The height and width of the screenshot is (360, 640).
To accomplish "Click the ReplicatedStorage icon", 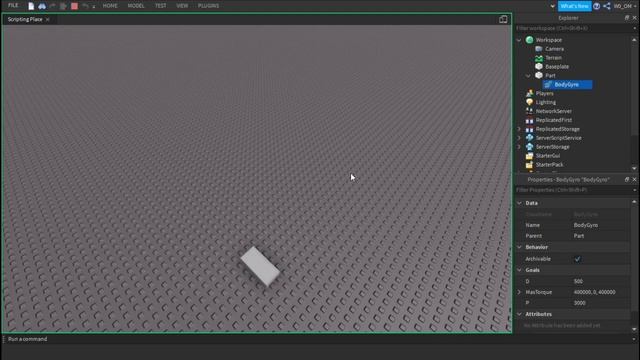I will click(x=529, y=129).
